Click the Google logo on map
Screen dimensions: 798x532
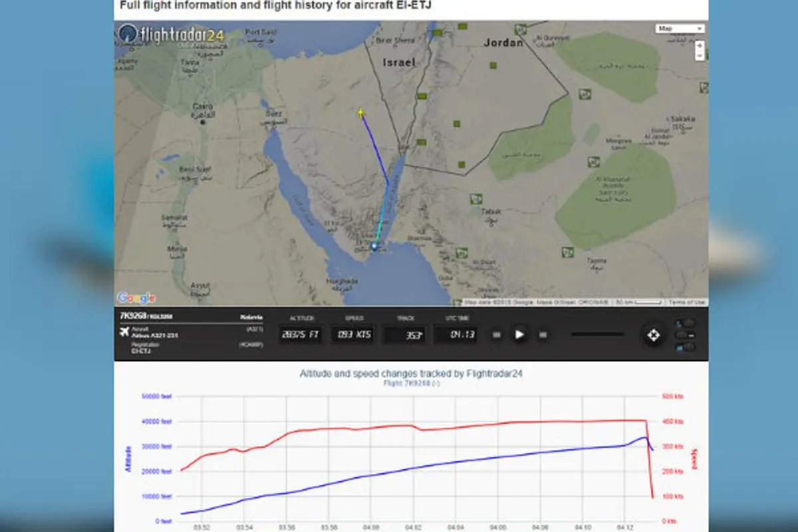(136, 298)
